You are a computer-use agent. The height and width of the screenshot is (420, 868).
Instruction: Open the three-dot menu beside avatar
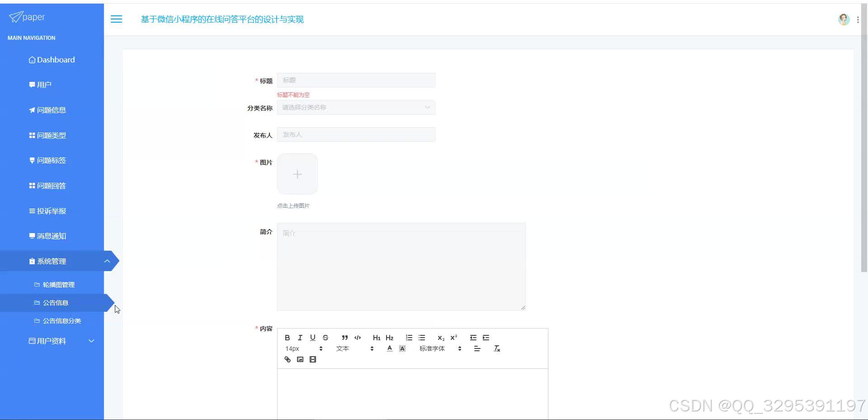(858, 19)
